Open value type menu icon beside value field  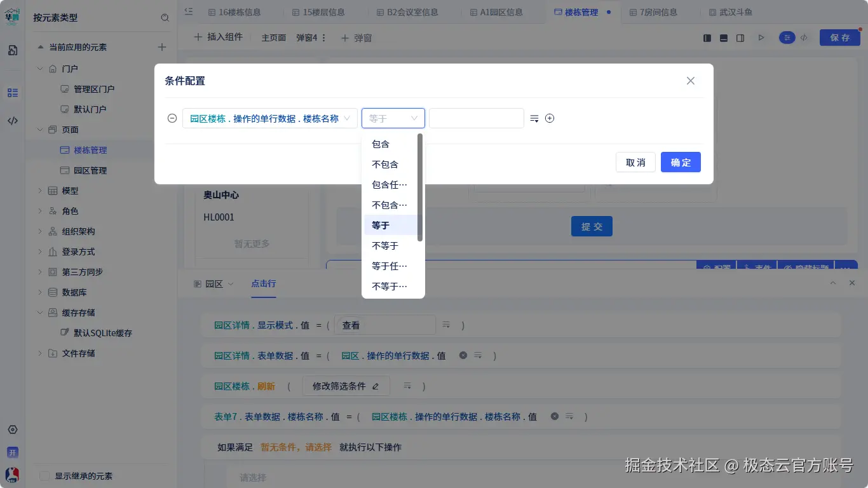pos(534,118)
